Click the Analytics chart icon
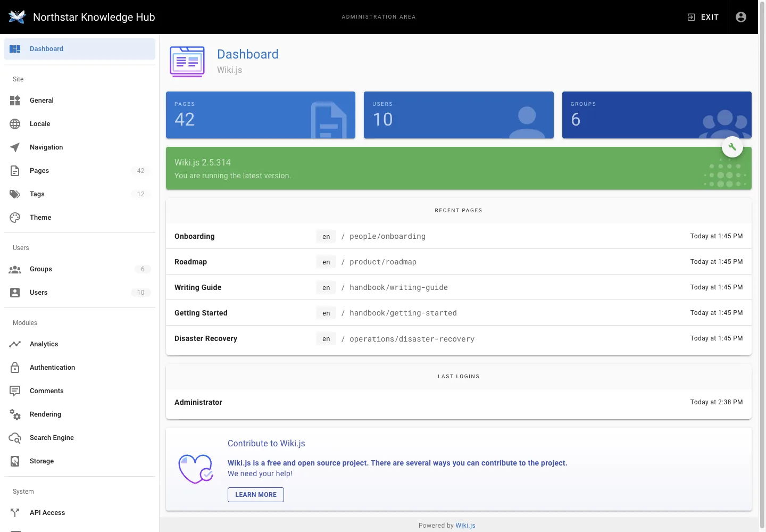Viewport: 766px width, 532px height. (x=15, y=344)
